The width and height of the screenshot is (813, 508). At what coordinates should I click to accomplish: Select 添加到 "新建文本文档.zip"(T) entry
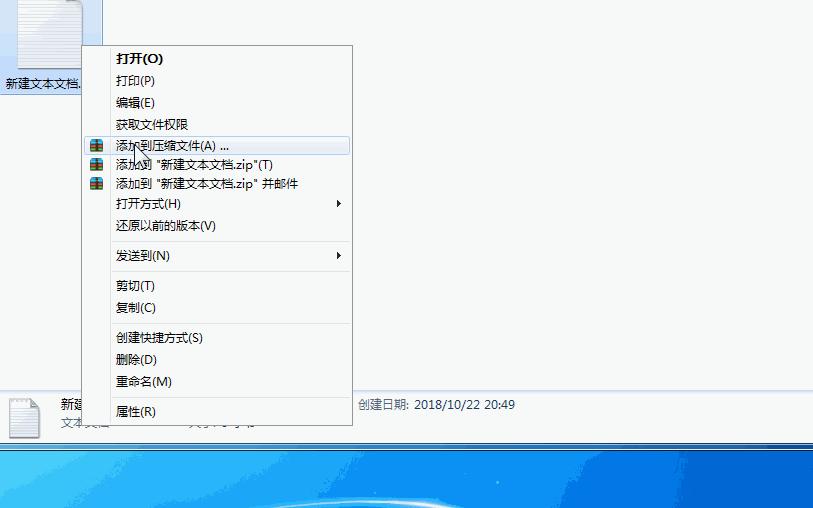click(x=217, y=165)
